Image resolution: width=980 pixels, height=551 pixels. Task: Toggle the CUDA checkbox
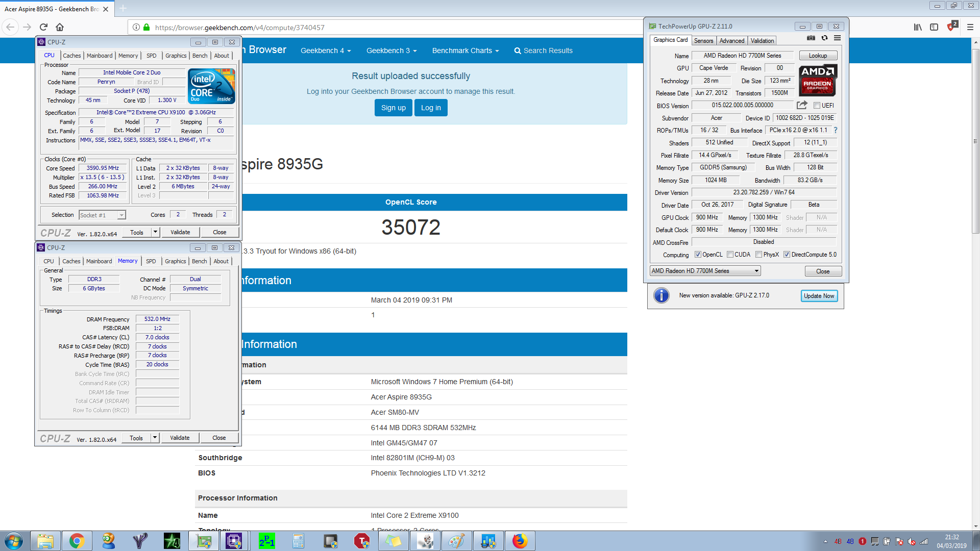[730, 255]
